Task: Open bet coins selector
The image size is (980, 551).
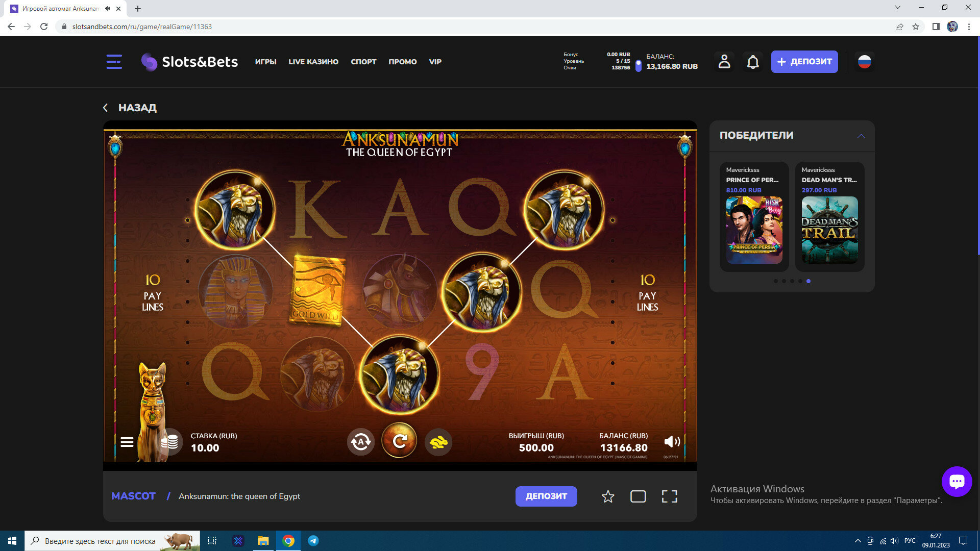Action: tap(170, 442)
